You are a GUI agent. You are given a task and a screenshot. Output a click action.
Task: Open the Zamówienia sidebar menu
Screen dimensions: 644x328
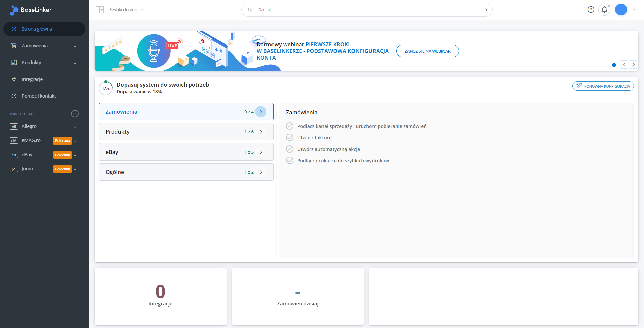(x=44, y=46)
